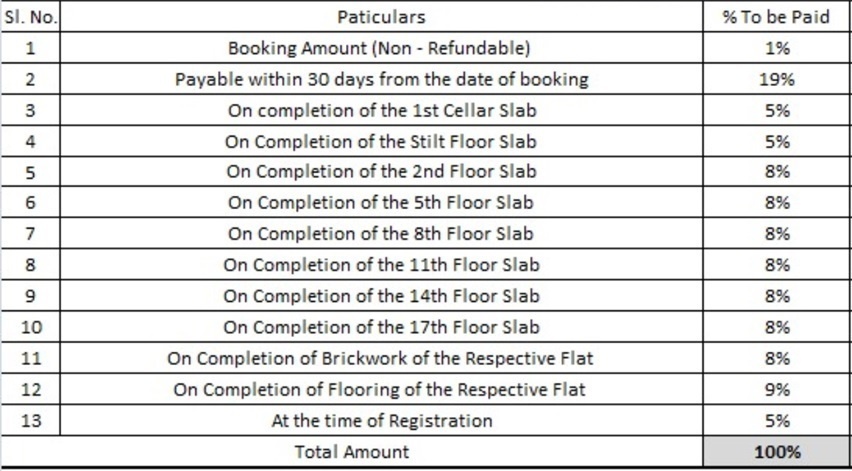The image size is (852, 471).
Task: Select 'Payable within 30 days' row text
Action: [x=381, y=79]
